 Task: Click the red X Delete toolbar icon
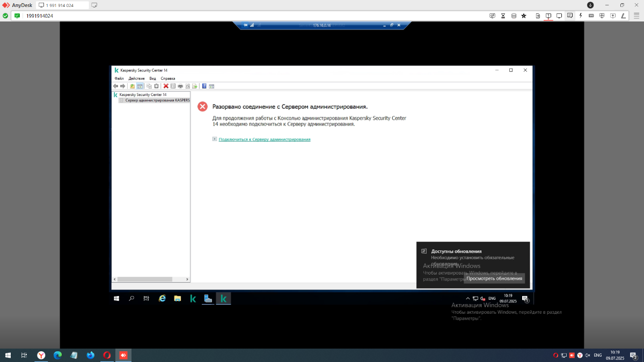coord(166,86)
